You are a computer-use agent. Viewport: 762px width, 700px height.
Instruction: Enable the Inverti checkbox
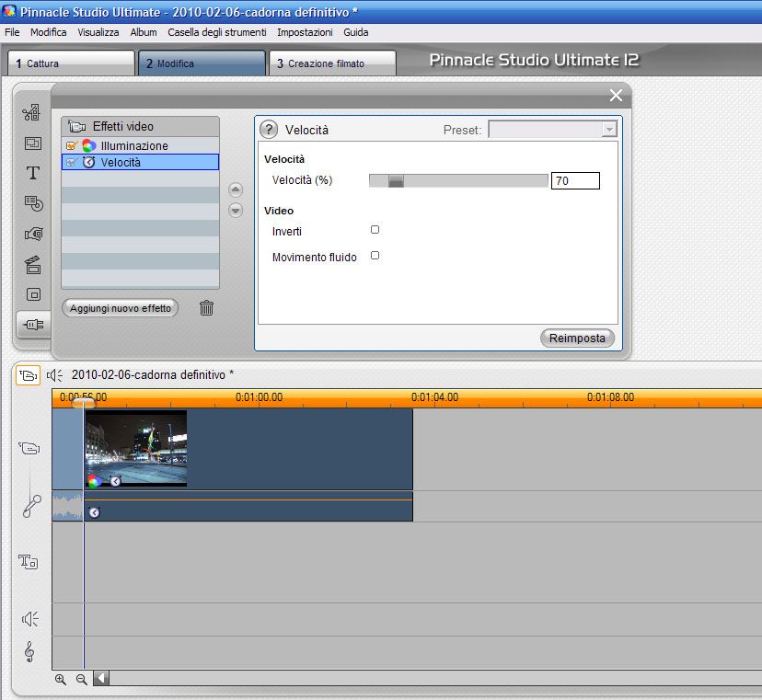(x=375, y=229)
